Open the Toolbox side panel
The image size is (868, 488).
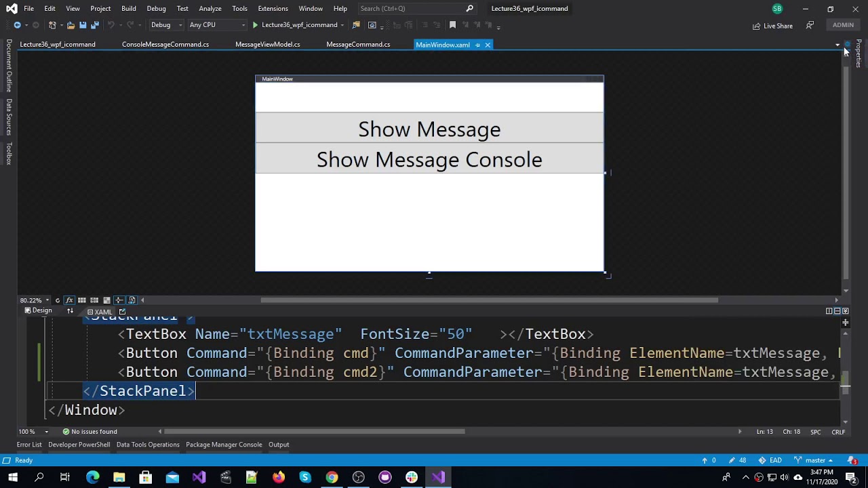coord(9,154)
